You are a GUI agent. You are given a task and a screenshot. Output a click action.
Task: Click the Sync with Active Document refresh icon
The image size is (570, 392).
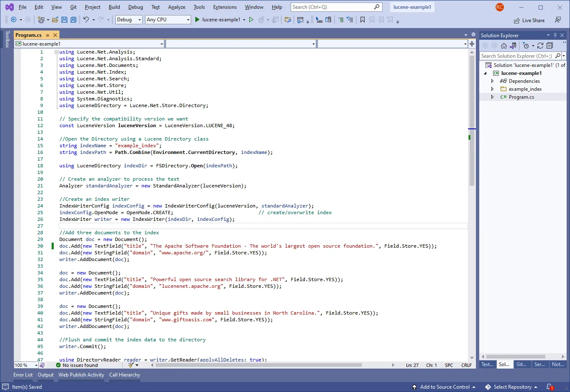click(540, 46)
